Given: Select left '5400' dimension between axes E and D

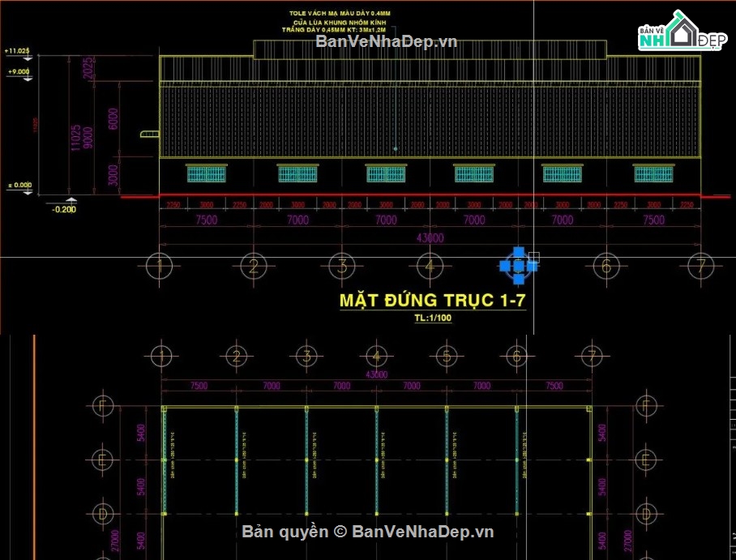Looking at the screenshot, I should pyautogui.click(x=141, y=487).
